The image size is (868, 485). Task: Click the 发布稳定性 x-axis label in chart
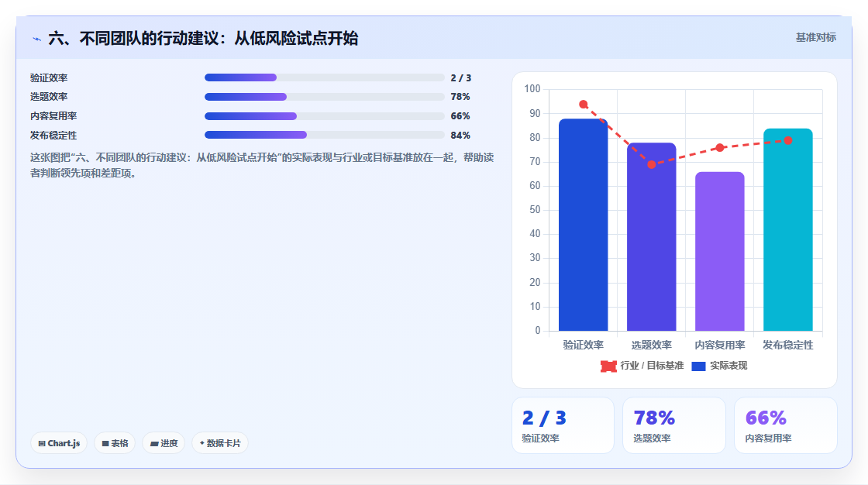point(787,345)
